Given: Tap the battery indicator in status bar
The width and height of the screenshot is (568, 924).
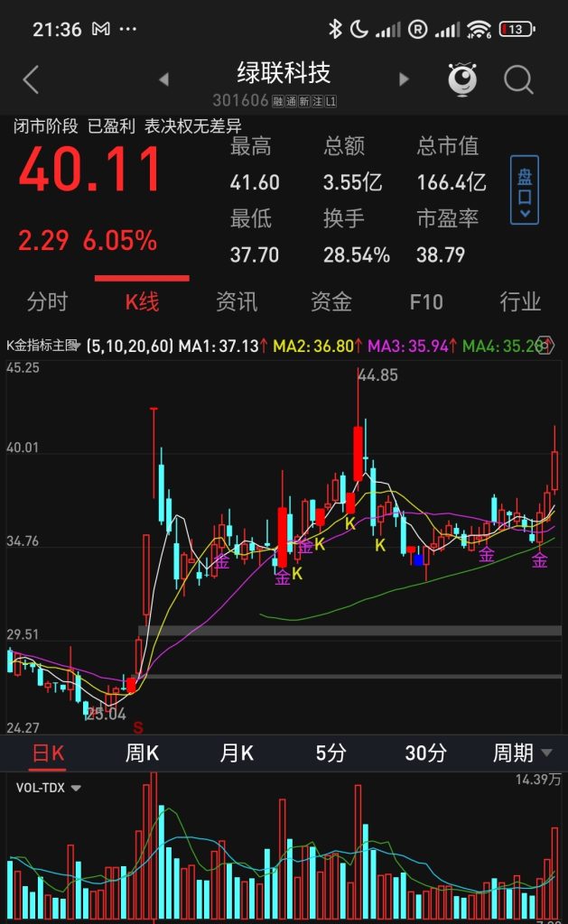Looking at the screenshot, I should tap(517, 29).
